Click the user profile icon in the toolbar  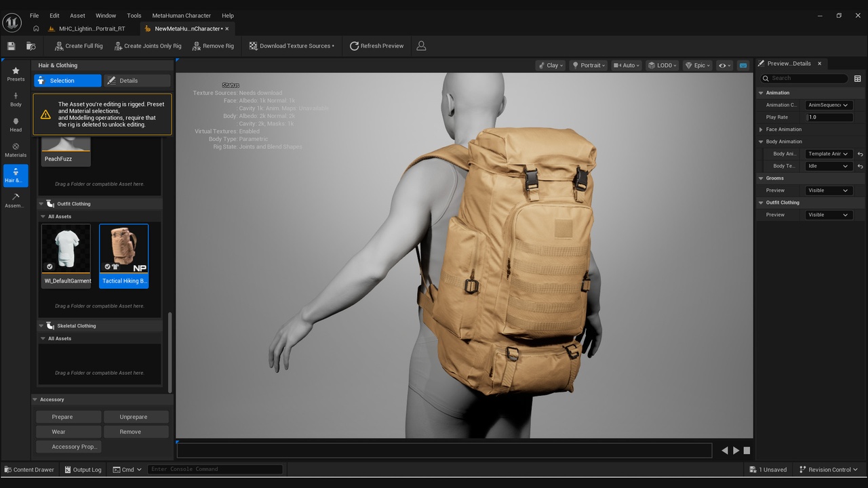click(x=421, y=46)
